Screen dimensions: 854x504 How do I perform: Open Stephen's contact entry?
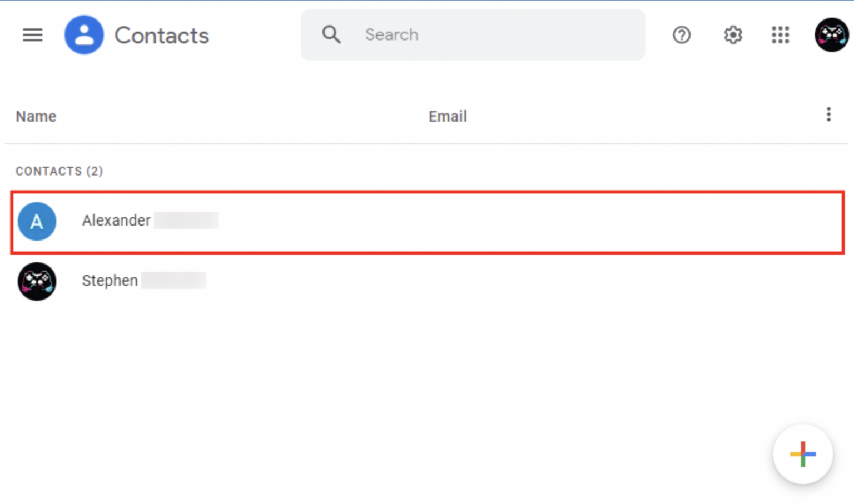pyautogui.click(x=110, y=281)
